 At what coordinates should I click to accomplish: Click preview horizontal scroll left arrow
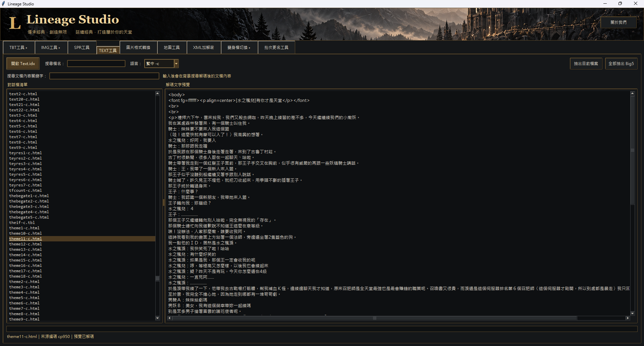point(169,318)
